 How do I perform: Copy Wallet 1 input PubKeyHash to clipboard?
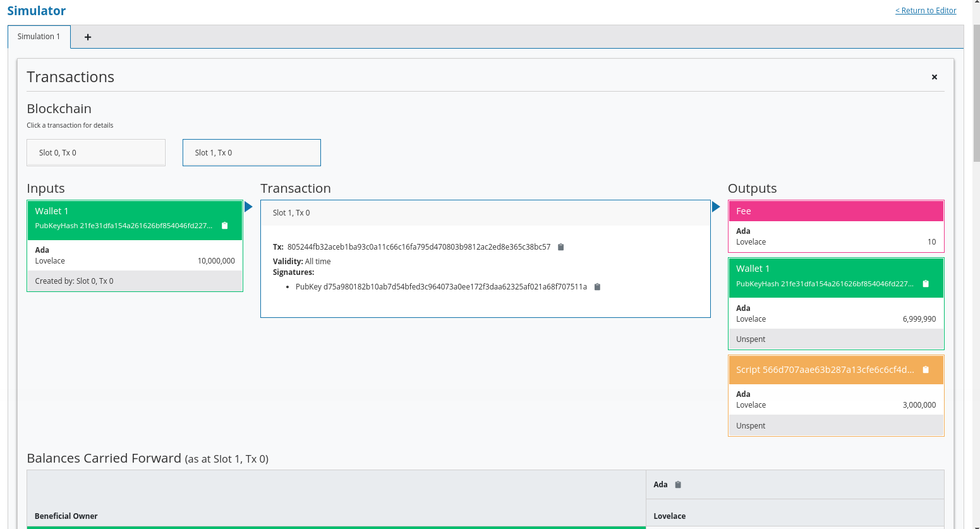(x=224, y=226)
